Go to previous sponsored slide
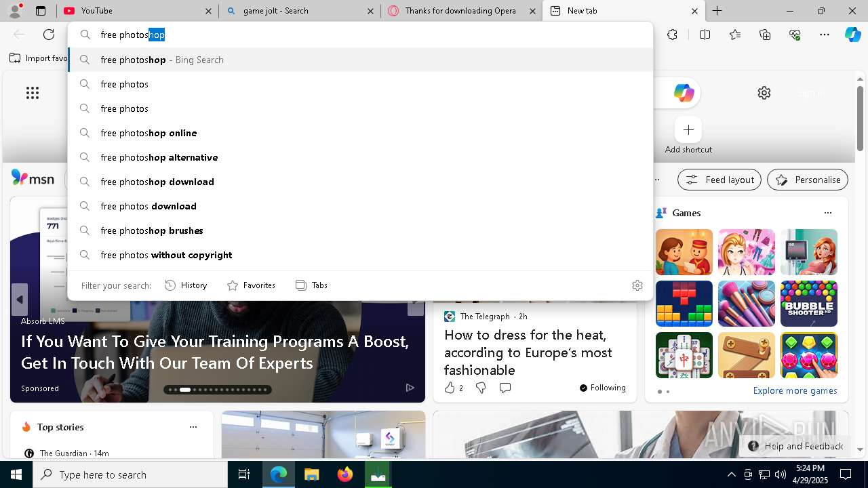This screenshot has width=868, height=488. point(20,300)
